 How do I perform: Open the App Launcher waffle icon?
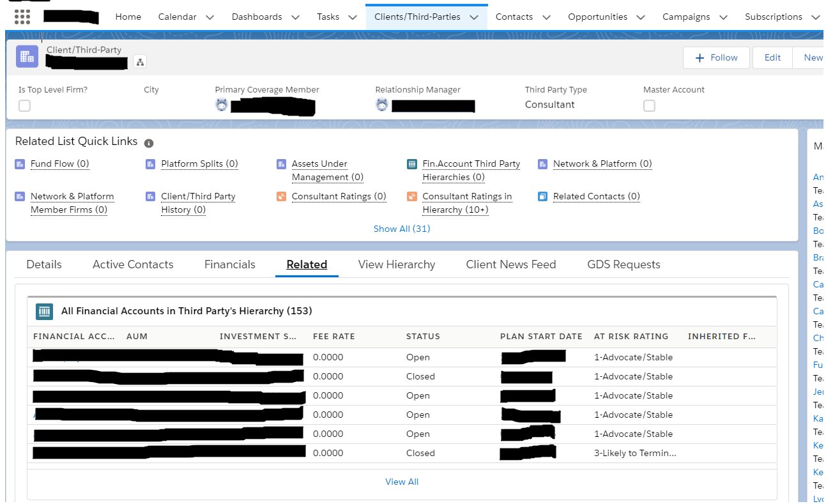21,16
